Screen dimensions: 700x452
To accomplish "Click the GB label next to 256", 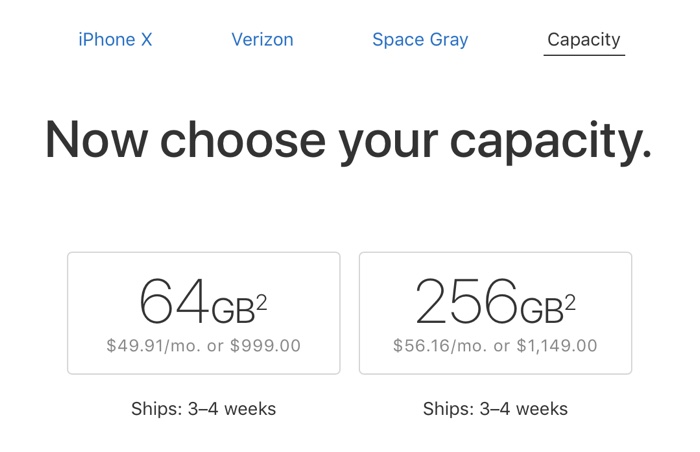I will point(541,311).
